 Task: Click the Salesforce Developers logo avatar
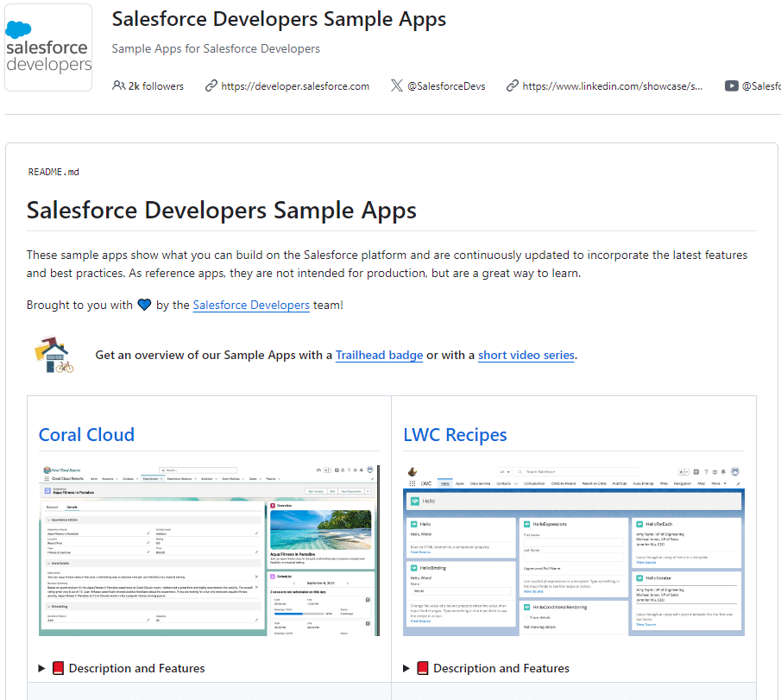[x=48, y=47]
